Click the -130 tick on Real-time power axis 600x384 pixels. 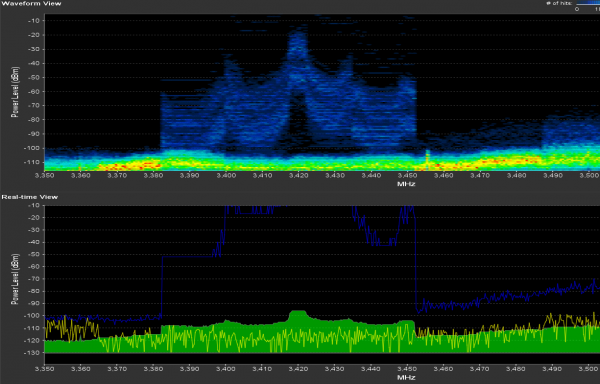[x=32, y=353]
